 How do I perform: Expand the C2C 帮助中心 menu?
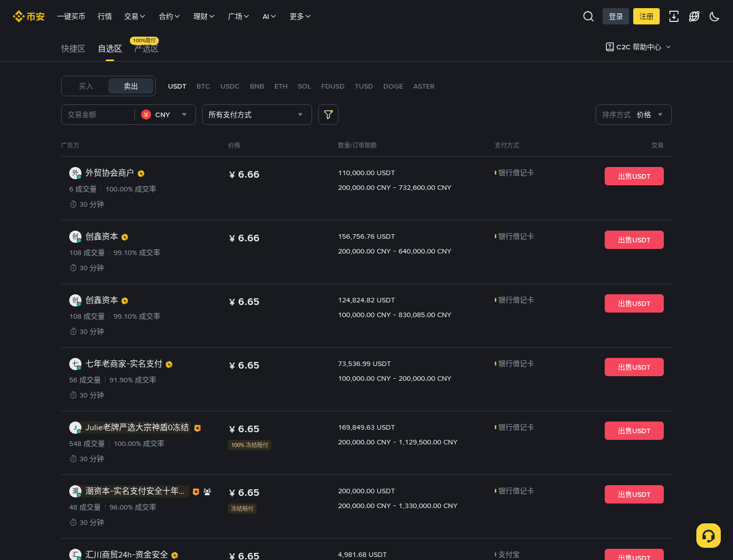point(638,47)
